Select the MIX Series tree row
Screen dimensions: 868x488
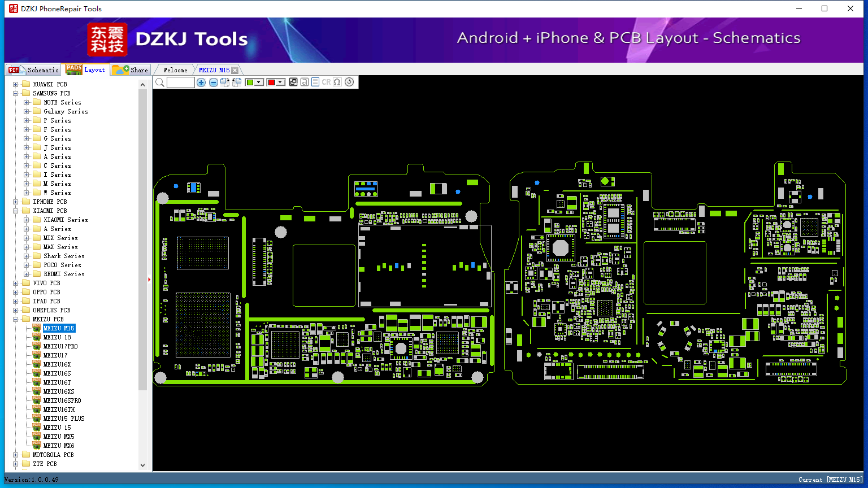click(x=60, y=238)
